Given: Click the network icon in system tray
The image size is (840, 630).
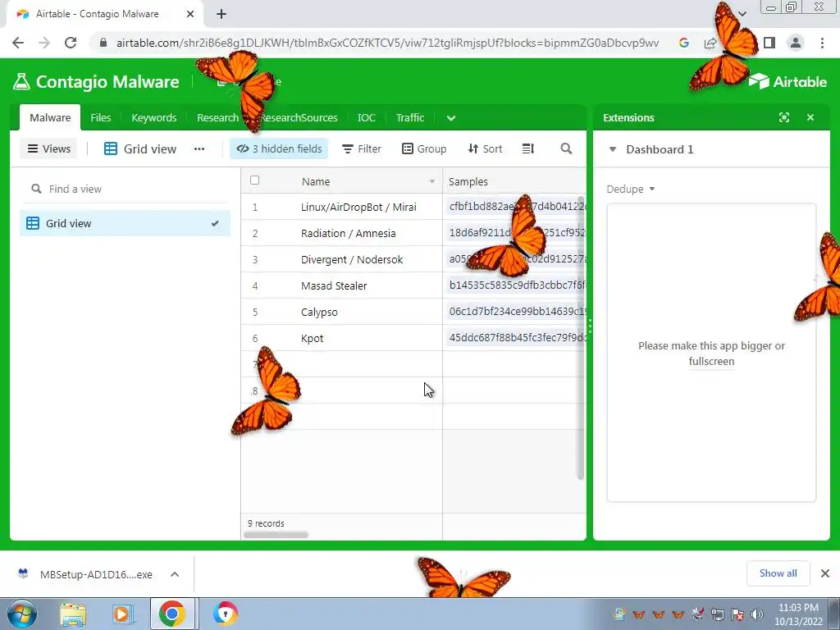Looking at the screenshot, I should [717, 614].
